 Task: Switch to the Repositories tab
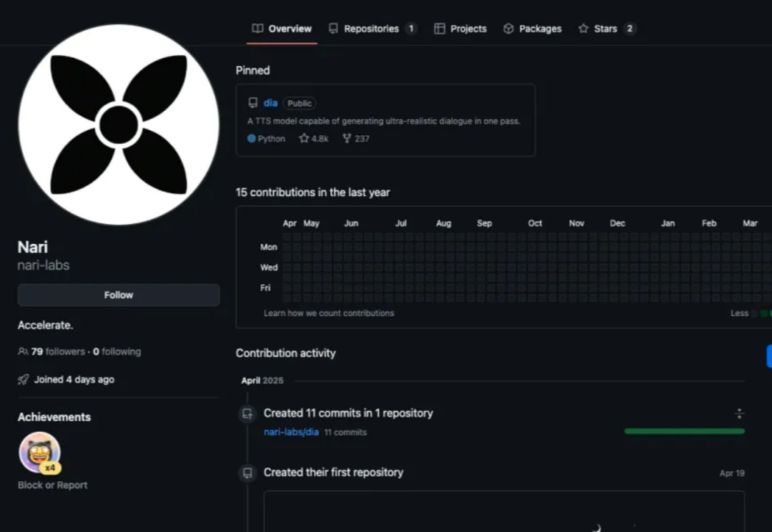coord(372,29)
